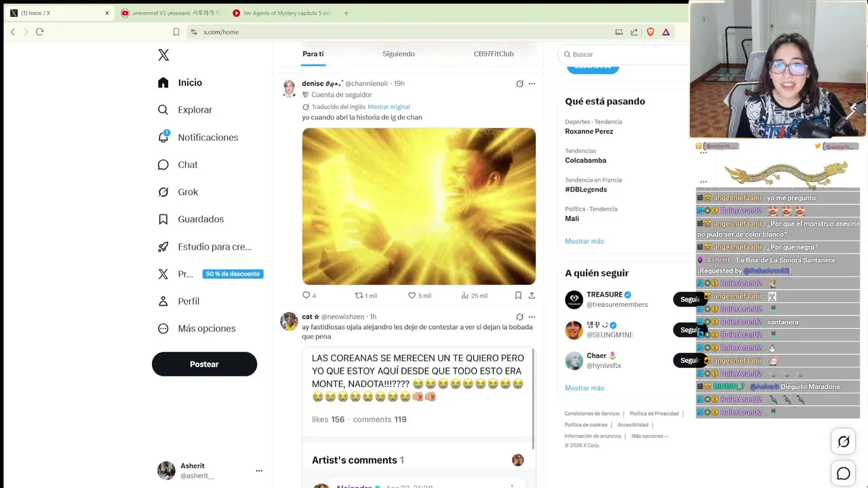Viewport: 868px width, 488px height.
Task: Click floating Grok button at bottom right
Action: point(844,442)
